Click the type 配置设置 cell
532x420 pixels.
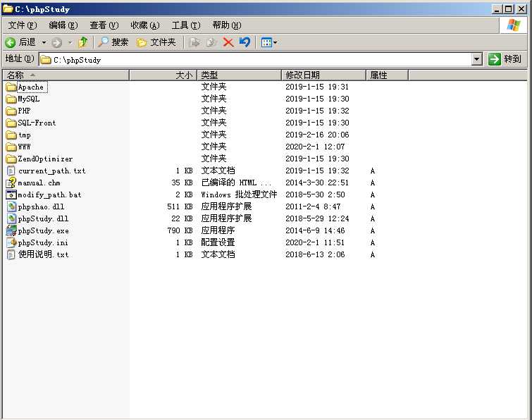[218, 242]
